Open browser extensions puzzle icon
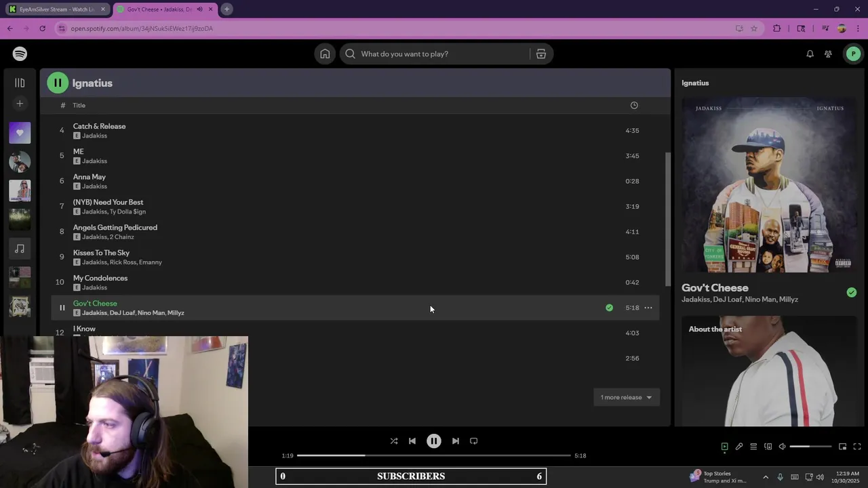Viewport: 868px width, 488px height. click(777, 28)
